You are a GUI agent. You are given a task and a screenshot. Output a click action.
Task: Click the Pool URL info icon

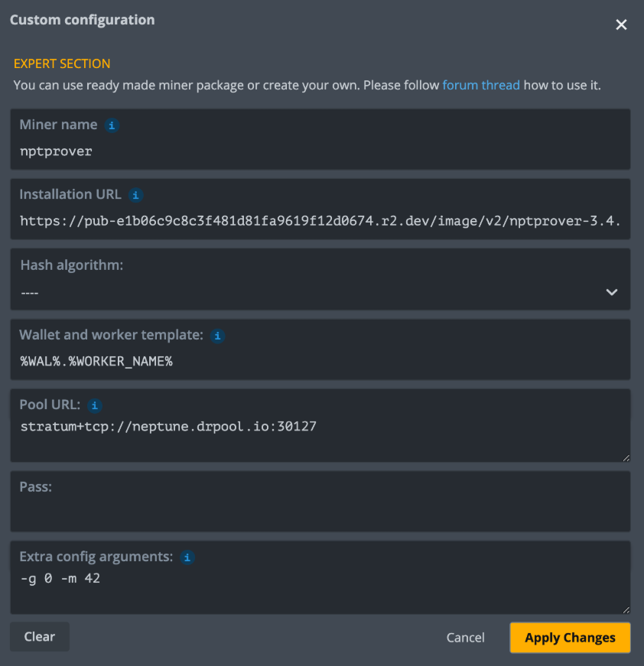[x=95, y=405]
